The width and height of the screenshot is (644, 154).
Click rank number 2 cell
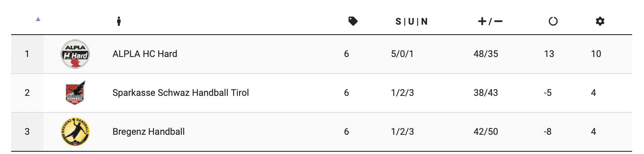click(x=27, y=93)
